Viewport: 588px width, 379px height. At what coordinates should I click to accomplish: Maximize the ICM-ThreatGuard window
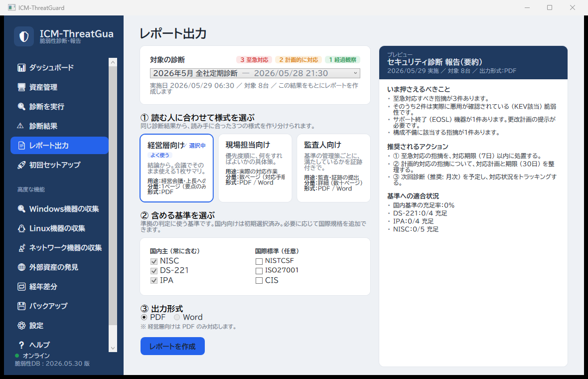tap(549, 7)
